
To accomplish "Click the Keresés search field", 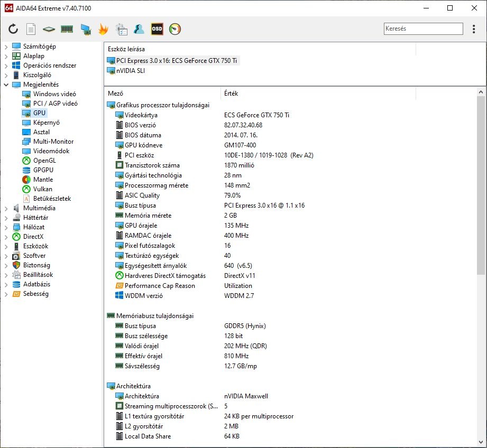I will pyautogui.click(x=423, y=29).
